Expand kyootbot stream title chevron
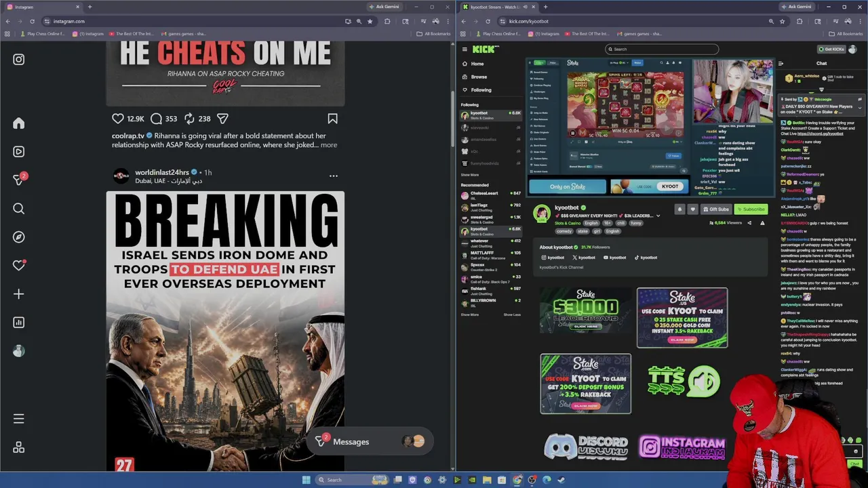 (658, 216)
